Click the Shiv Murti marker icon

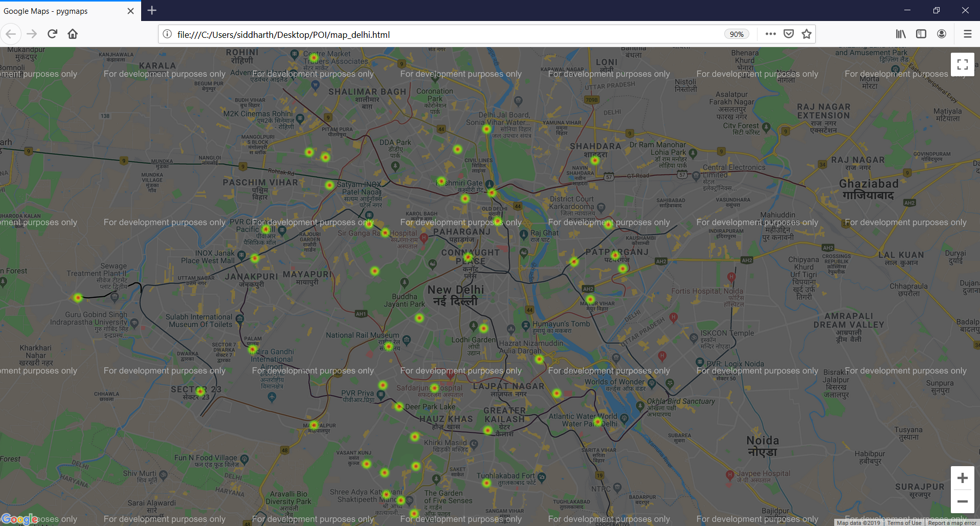[x=163, y=475]
